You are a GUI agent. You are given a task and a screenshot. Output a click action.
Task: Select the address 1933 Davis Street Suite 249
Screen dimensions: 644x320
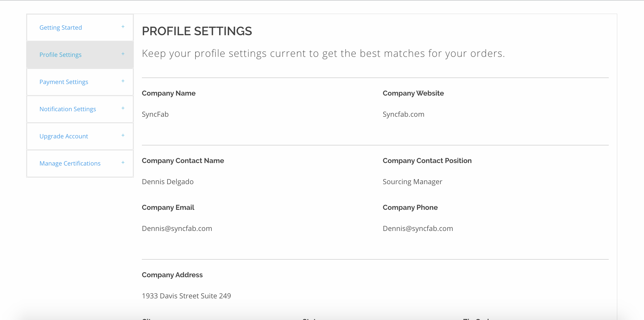tap(186, 296)
